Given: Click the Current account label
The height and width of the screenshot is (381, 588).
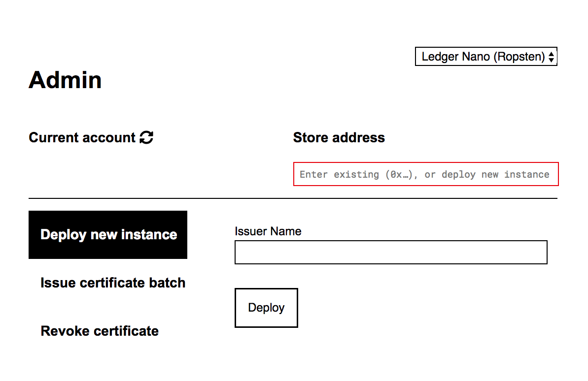Looking at the screenshot, I should click(83, 137).
